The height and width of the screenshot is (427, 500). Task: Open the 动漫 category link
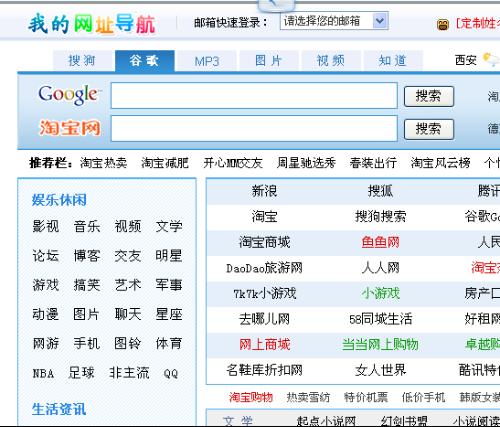point(46,314)
